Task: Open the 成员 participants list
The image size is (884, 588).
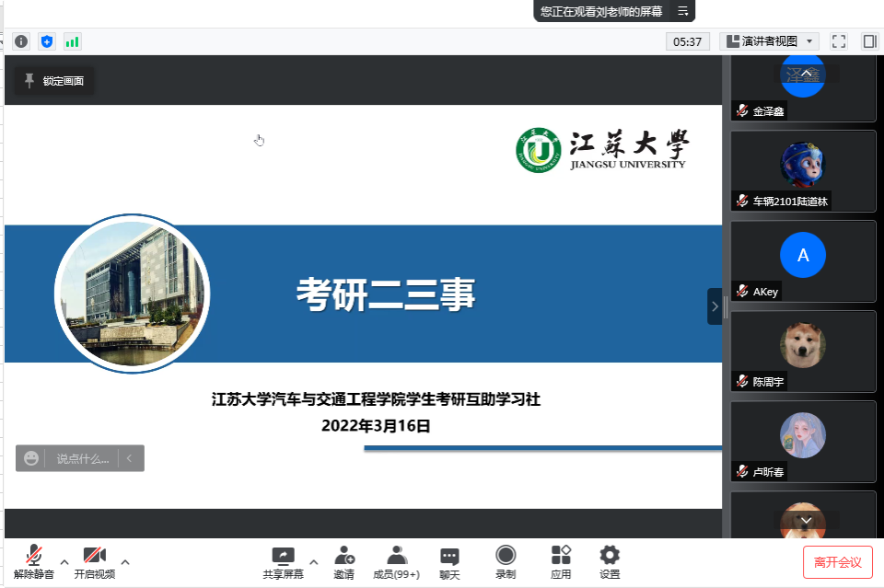Action: [x=396, y=561]
